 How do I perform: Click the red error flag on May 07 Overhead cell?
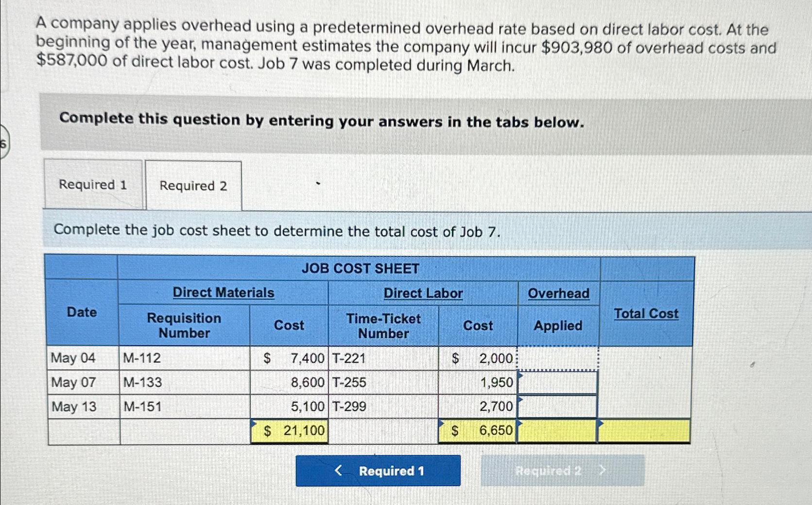pyautogui.click(x=519, y=374)
